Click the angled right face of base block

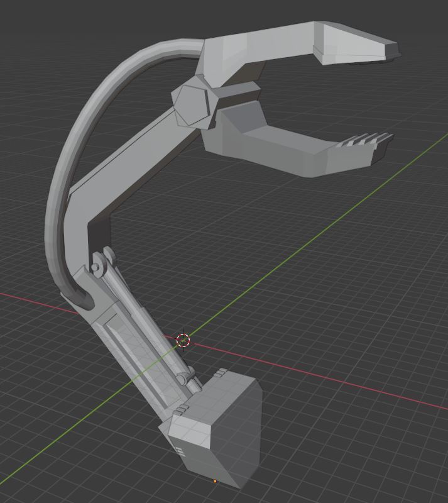[x=238, y=433]
